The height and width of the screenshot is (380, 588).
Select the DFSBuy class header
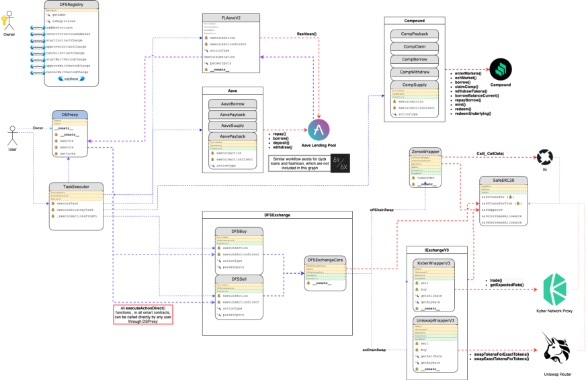point(239,231)
